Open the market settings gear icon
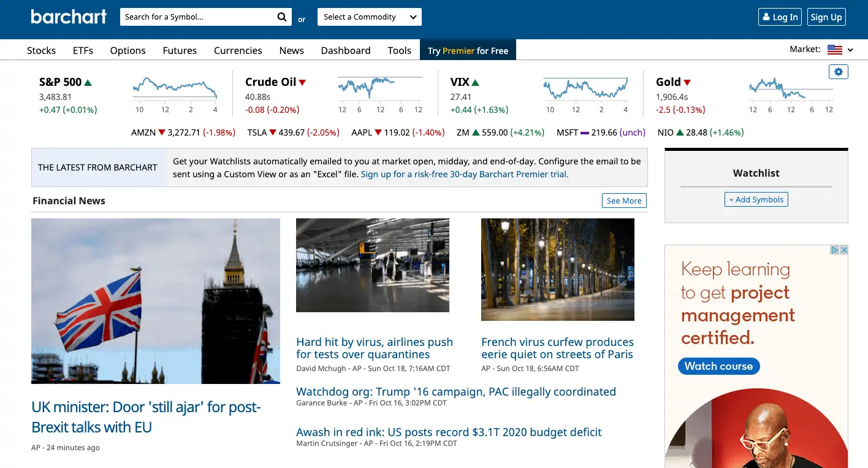The width and height of the screenshot is (868, 468). pos(838,72)
